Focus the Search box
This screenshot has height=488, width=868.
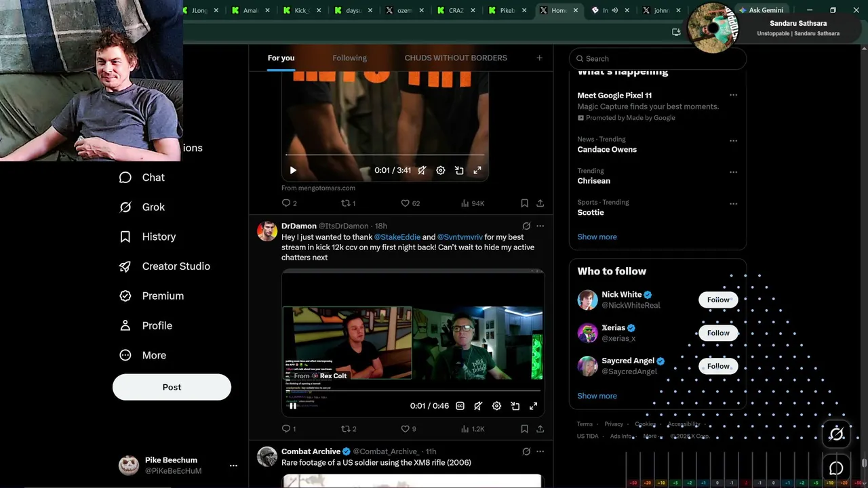[658, 58]
